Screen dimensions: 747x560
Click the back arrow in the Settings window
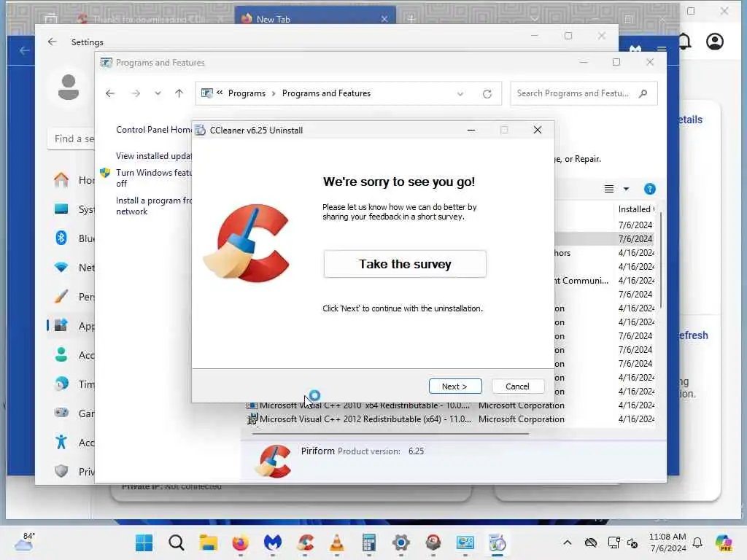(x=53, y=42)
